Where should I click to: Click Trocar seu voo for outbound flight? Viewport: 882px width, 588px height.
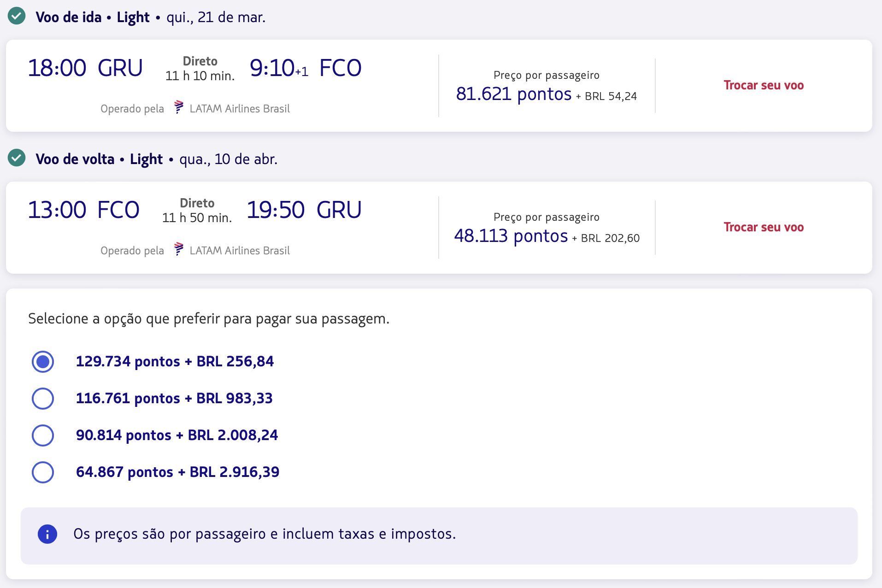pyautogui.click(x=764, y=85)
